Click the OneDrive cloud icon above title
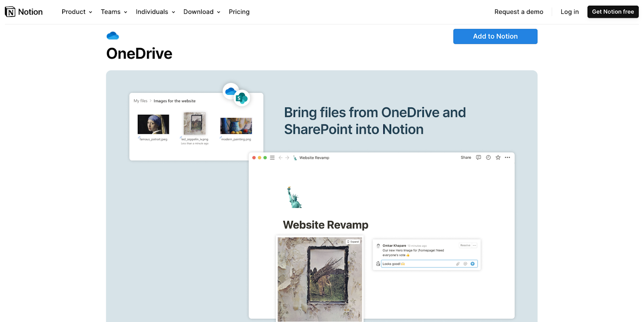Viewport: 644px width, 322px height. point(113,36)
